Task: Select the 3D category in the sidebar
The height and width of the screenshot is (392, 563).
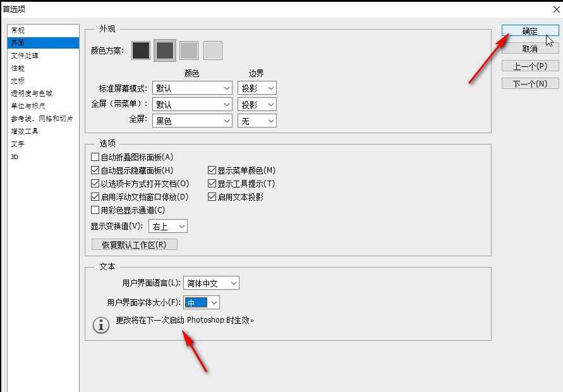Action: coord(15,157)
